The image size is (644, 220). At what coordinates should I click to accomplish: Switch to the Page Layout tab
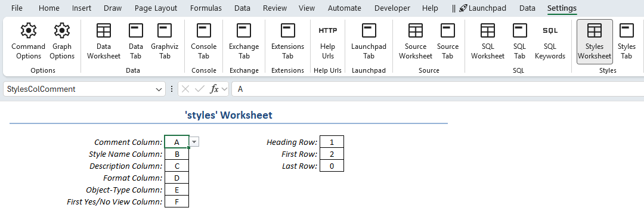tap(156, 8)
